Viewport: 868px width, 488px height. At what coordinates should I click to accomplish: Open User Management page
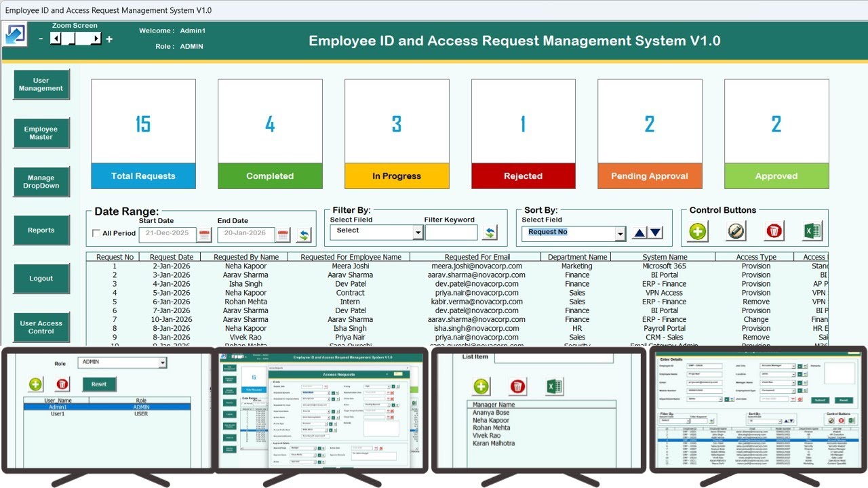coord(41,85)
